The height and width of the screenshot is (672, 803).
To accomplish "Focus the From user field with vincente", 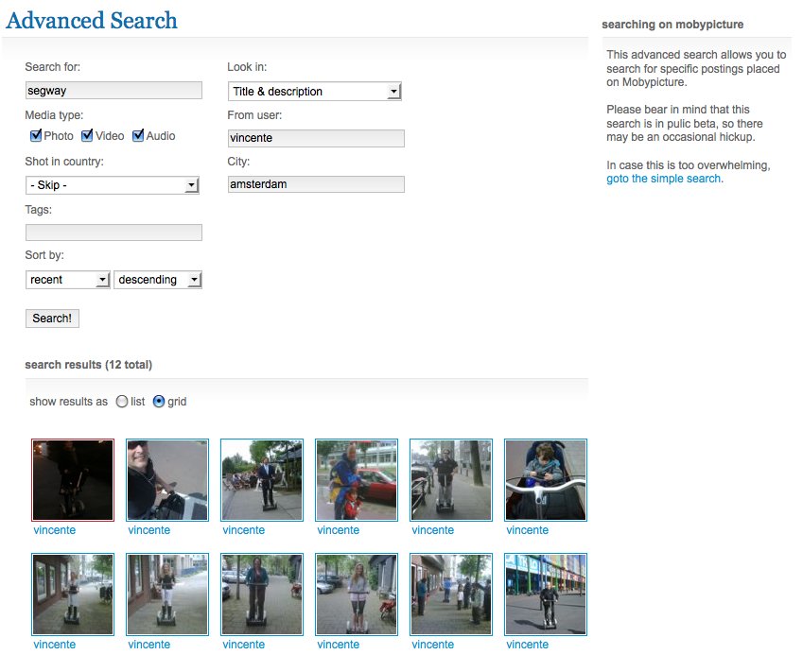I will click(x=316, y=138).
